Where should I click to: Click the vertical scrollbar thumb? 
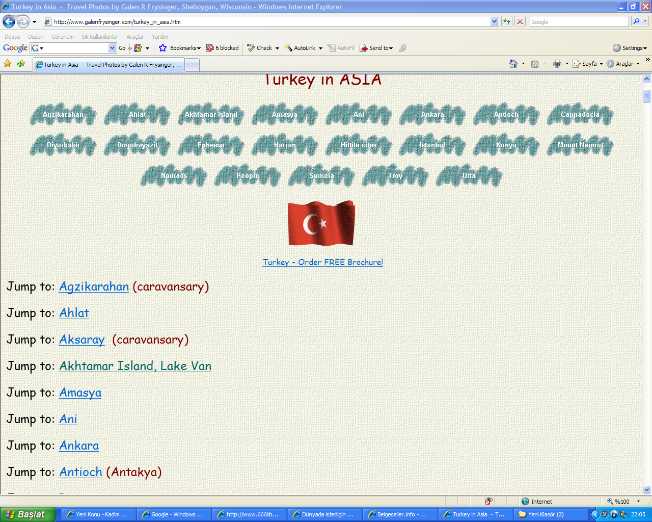[x=647, y=96]
